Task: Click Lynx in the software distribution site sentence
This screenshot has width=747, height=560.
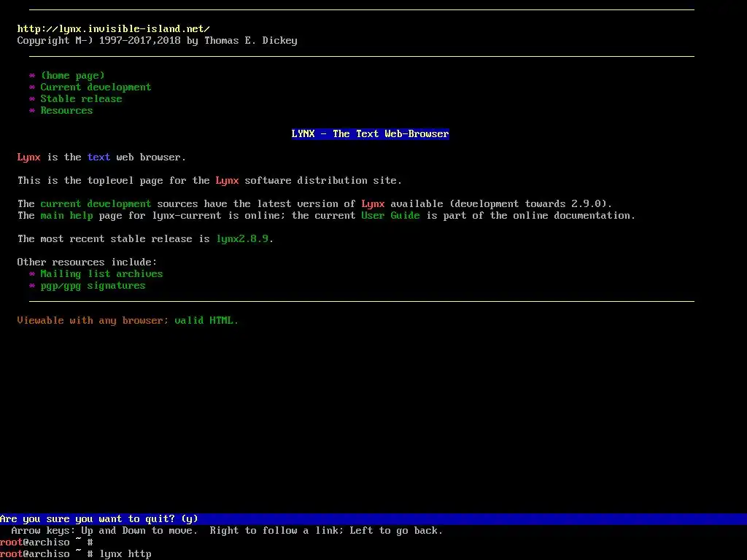Action: click(227, 181)
